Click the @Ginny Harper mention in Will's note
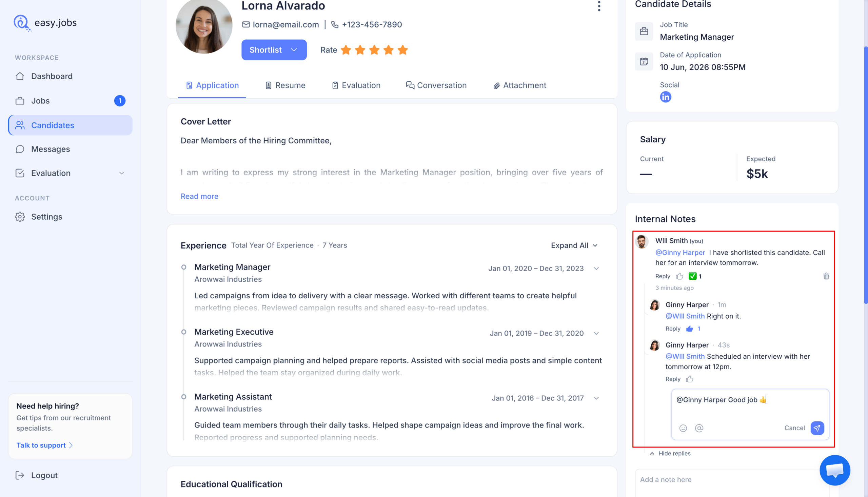Screen dimensions: 868x497 point(680,253)
